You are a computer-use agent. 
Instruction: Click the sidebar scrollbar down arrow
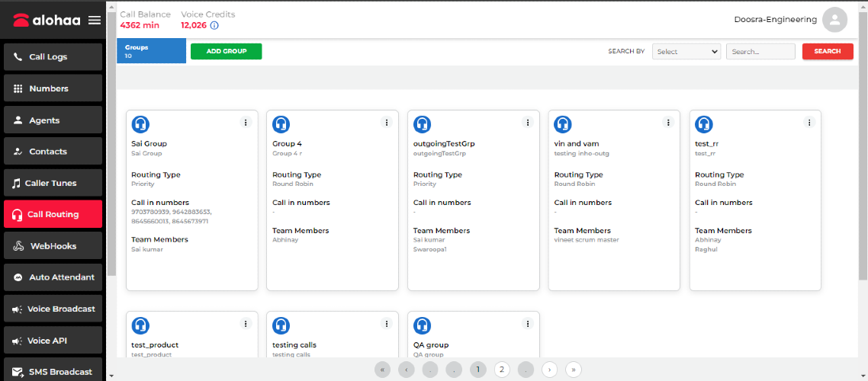pos(111,376)
